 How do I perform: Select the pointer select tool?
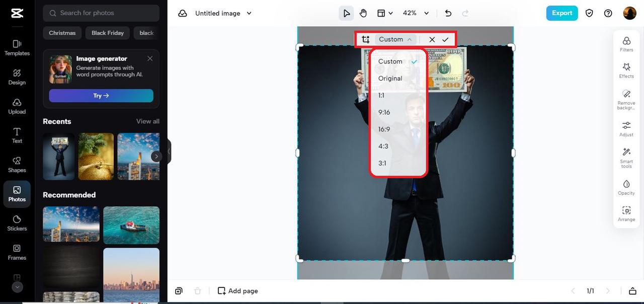tap(347, 13)
